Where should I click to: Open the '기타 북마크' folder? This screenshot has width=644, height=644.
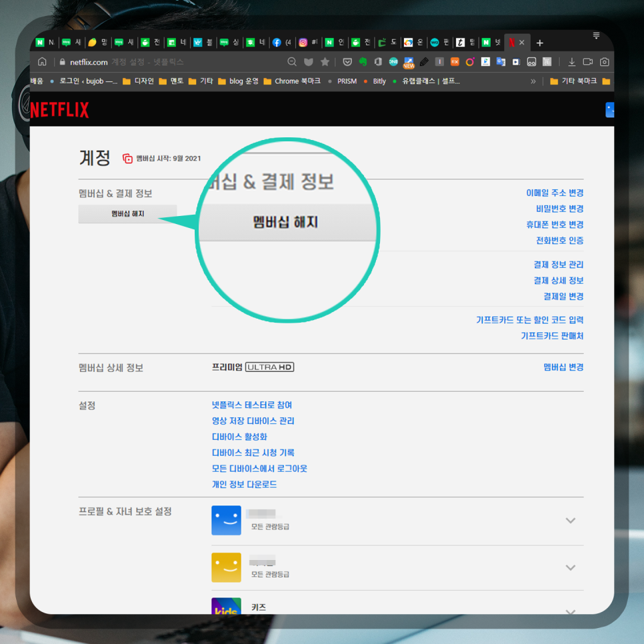[573, 81]
